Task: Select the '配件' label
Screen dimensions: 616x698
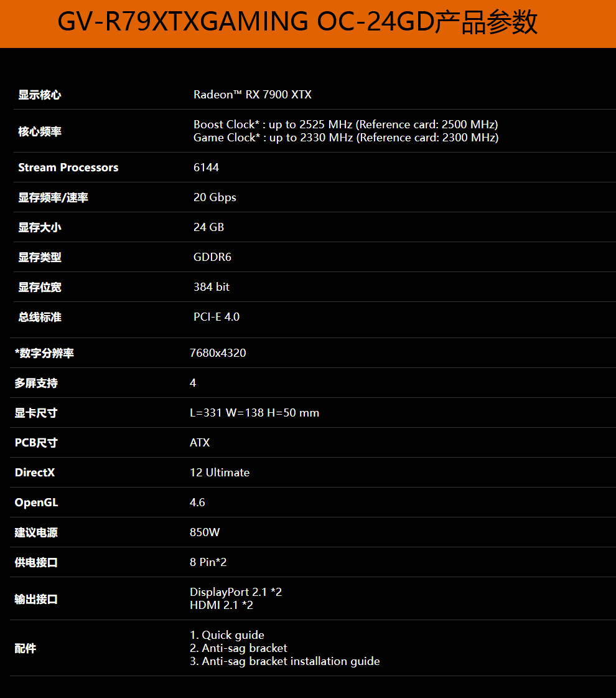Action: (26, 649)
